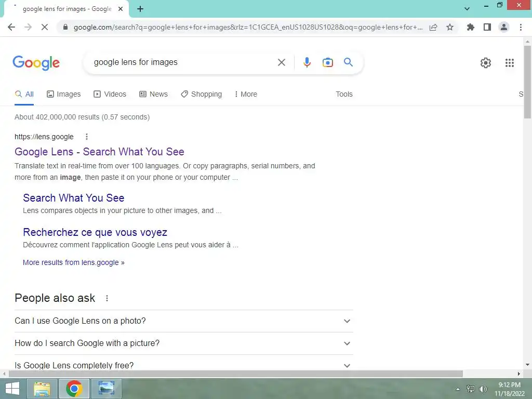This screenshot has height=399, width=532.
Task: Open the Windows Start menu
Action: pos(12,389)
